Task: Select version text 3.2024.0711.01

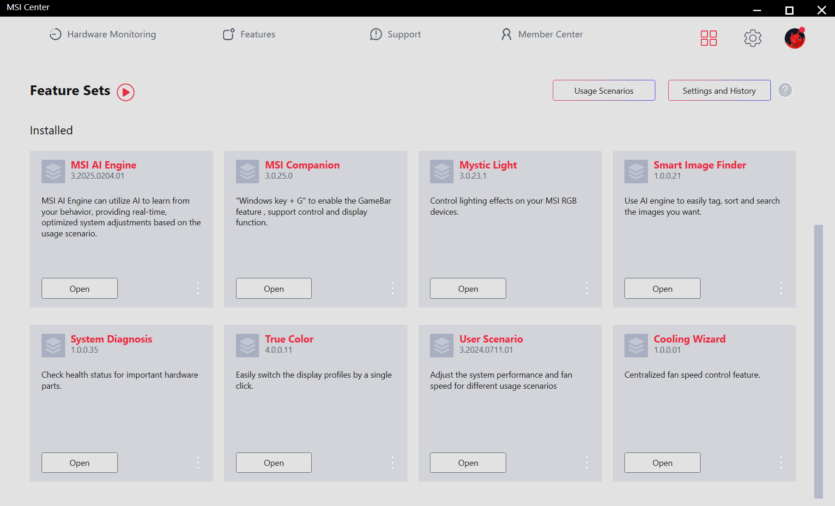Action: point(486,350)
